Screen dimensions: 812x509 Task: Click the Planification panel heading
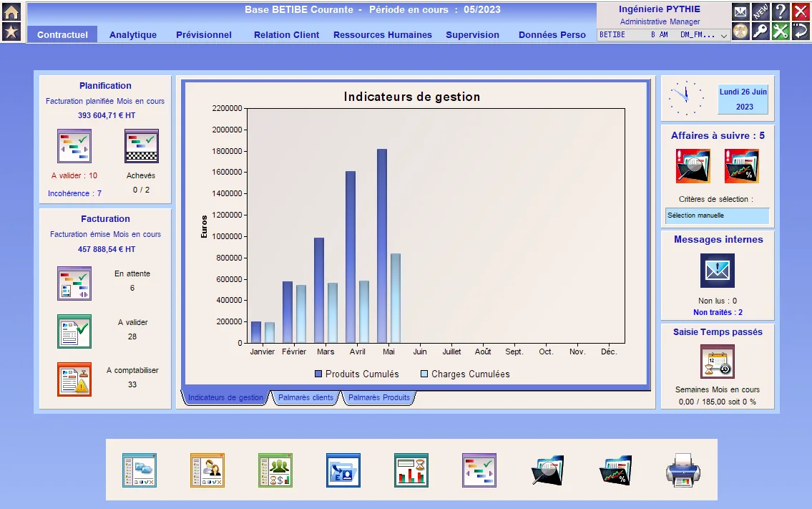coord(105,86)
